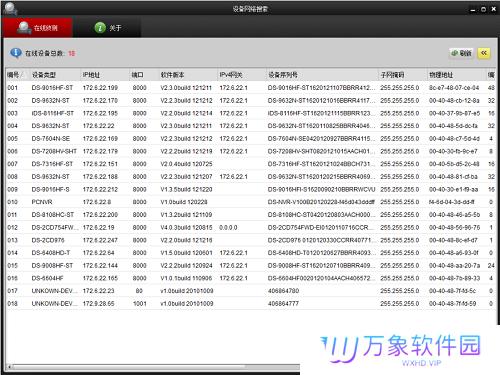Minimize the device search window

(x=473, y=9)
